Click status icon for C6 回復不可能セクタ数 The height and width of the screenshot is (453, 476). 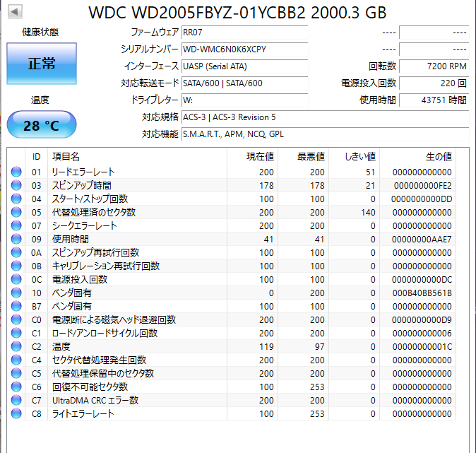click(16, 387)
